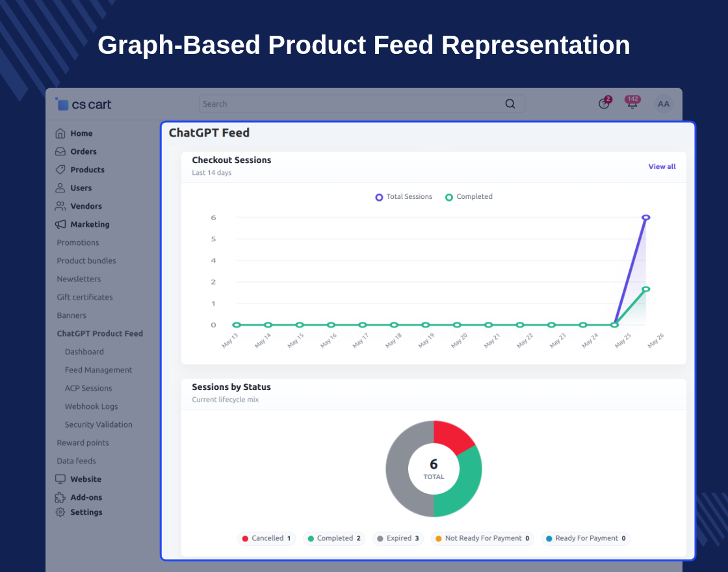728x572 pixels.
Task: Open the notifications bell icon
Action: point(632,103)
